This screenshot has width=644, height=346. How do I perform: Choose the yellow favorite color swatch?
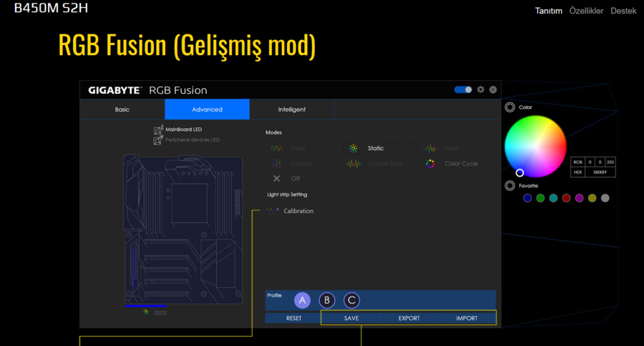[x=592, y=198]
